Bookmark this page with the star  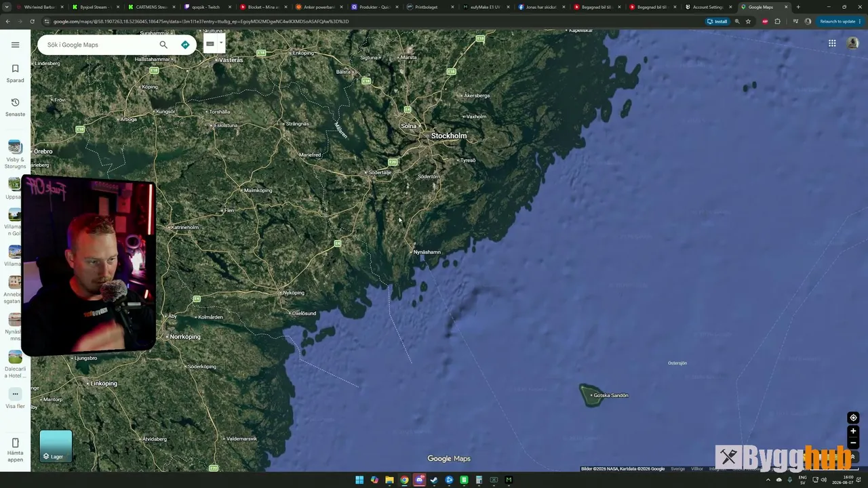click(749, 21)
